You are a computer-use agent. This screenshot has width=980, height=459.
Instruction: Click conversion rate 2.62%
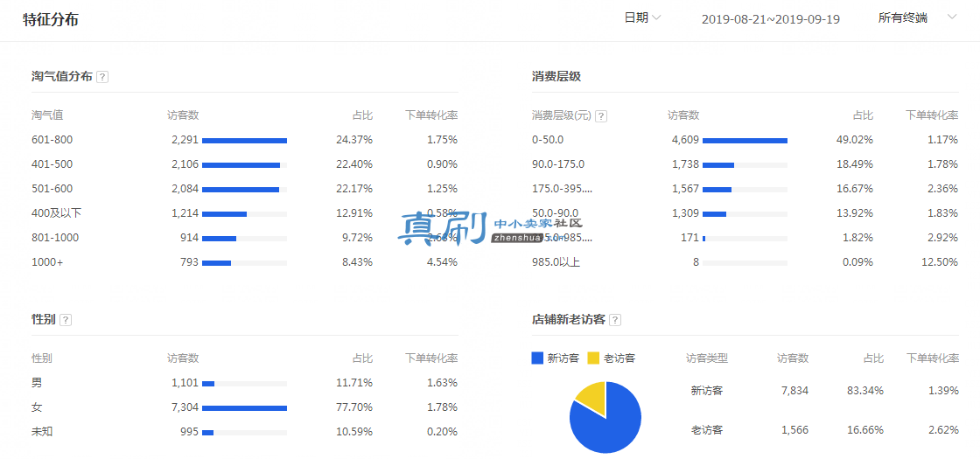click(943, 429)
